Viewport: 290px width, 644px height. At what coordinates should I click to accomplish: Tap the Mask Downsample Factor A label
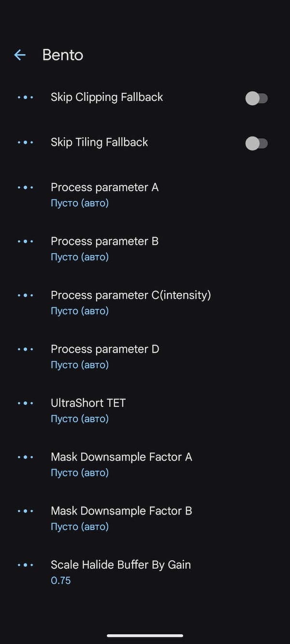121,457
